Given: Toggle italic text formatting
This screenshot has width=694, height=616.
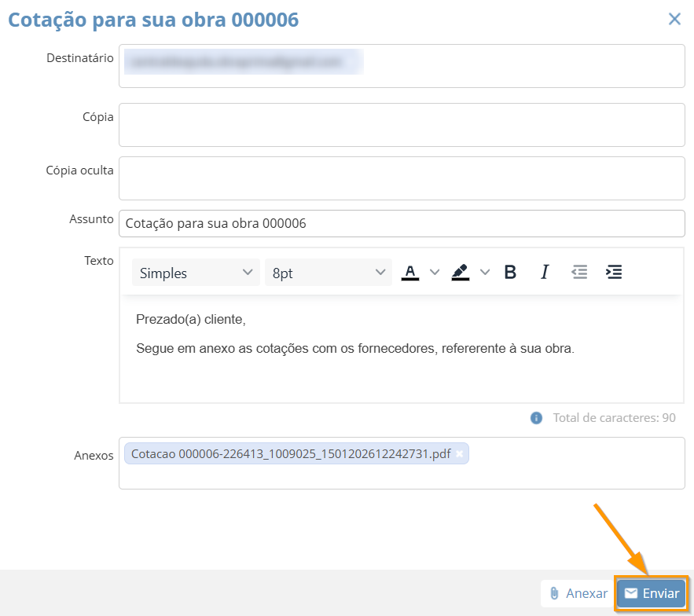Looking at the screenshot, I should coord(544,273).
